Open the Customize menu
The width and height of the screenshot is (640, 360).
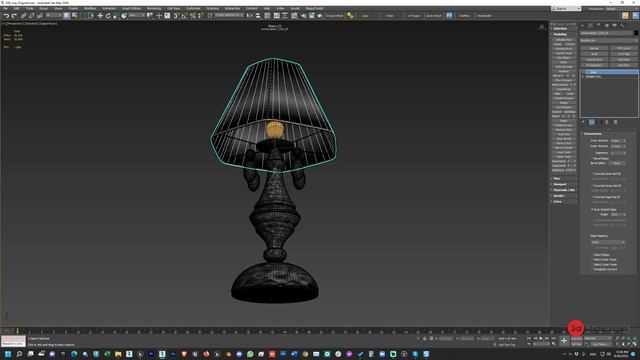pyautogui.click(x=193, y=9)
